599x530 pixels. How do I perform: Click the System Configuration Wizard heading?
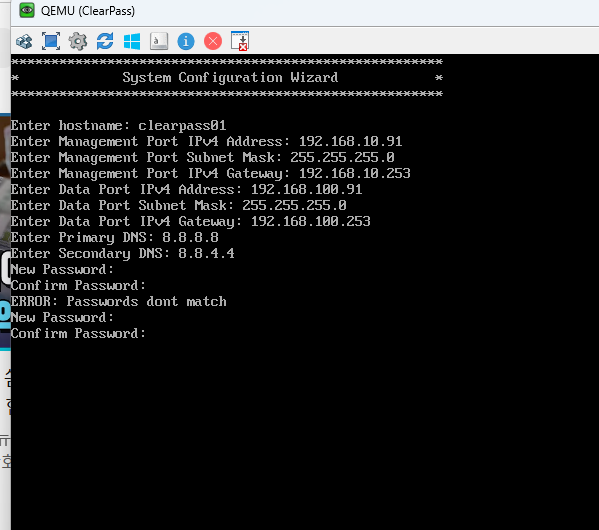[x=230, y=78]
